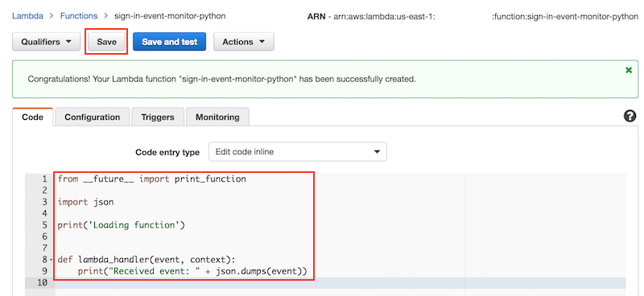
Task: Dismiss the green success notification
Action: point(629,70)
